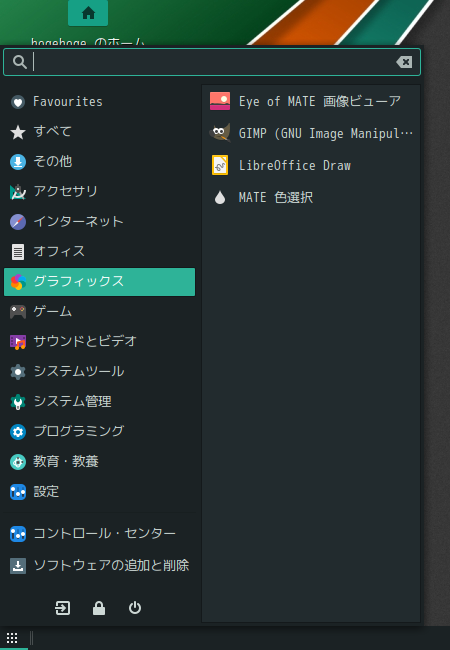Open システムツール category
Image resolution: width=450 pixels, height=650 pixels.
[x=99, y=372]
